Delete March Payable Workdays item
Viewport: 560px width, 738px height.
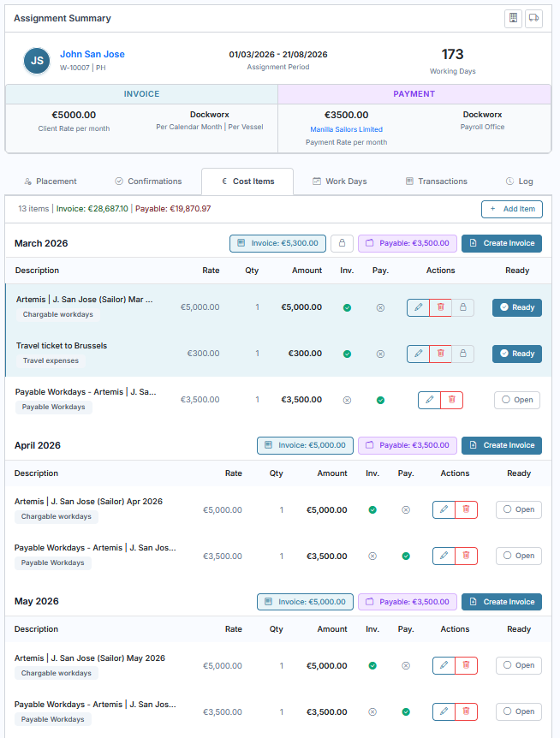(452, 400)
